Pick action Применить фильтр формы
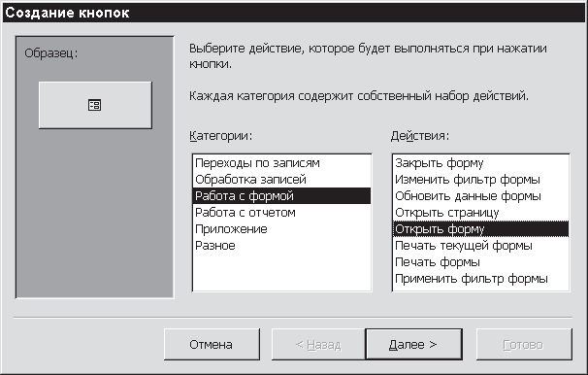This screenshot has height=375, width=588. pyautogui.click(x=480, y=279)
